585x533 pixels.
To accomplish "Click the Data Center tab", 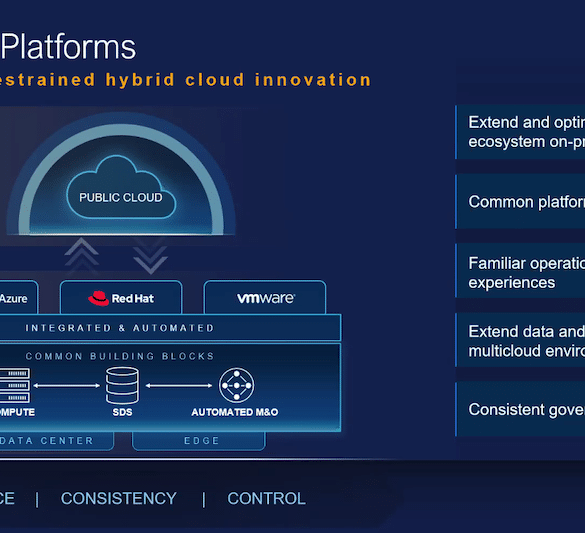I will pos(56,441).
